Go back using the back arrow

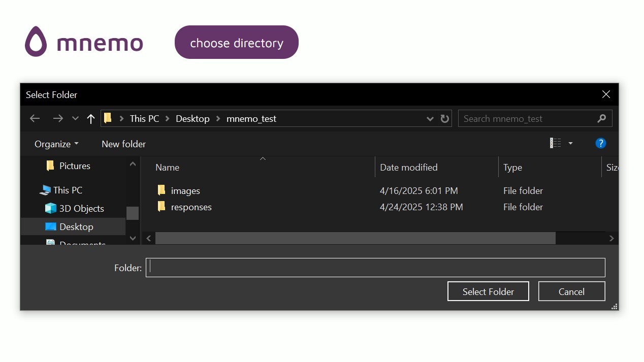(35, 118)
